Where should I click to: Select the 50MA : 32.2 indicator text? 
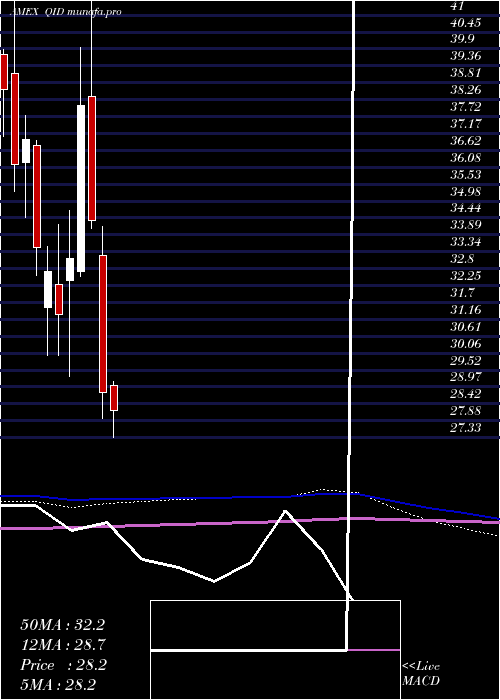pyautogui.click(x=62, y=625)
